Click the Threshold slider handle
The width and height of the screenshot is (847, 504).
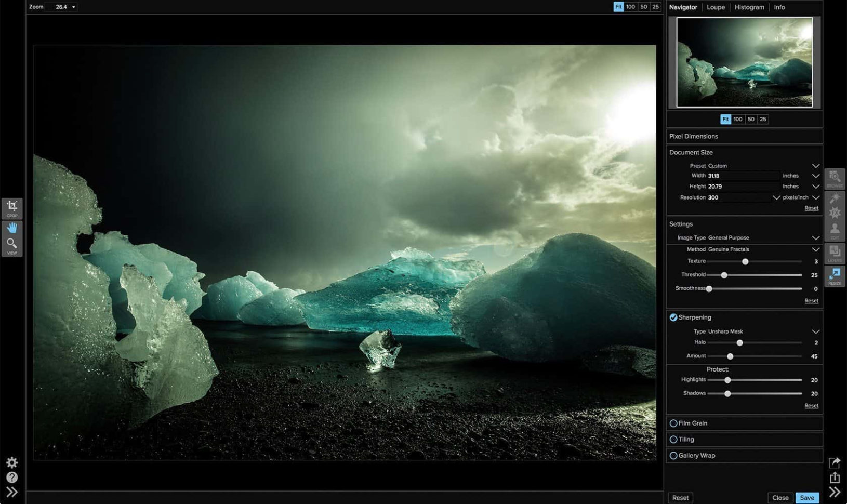(724, 275)
